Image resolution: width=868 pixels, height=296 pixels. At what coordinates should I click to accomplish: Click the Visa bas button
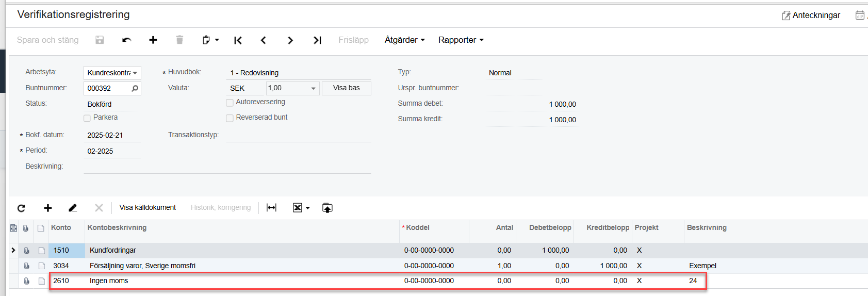click(346, 88)
